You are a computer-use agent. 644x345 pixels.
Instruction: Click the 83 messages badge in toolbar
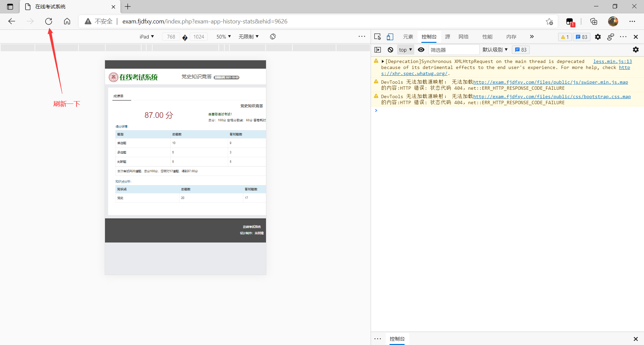coord(582,37)
